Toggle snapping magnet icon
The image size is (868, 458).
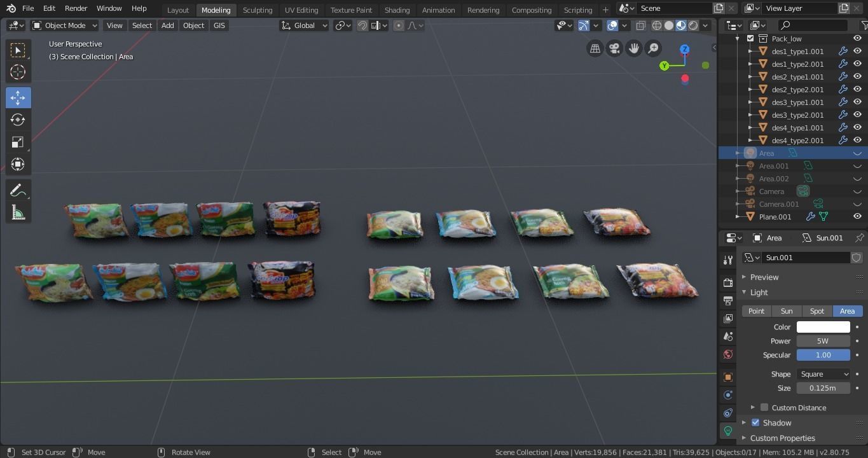(x=362, y=25)
